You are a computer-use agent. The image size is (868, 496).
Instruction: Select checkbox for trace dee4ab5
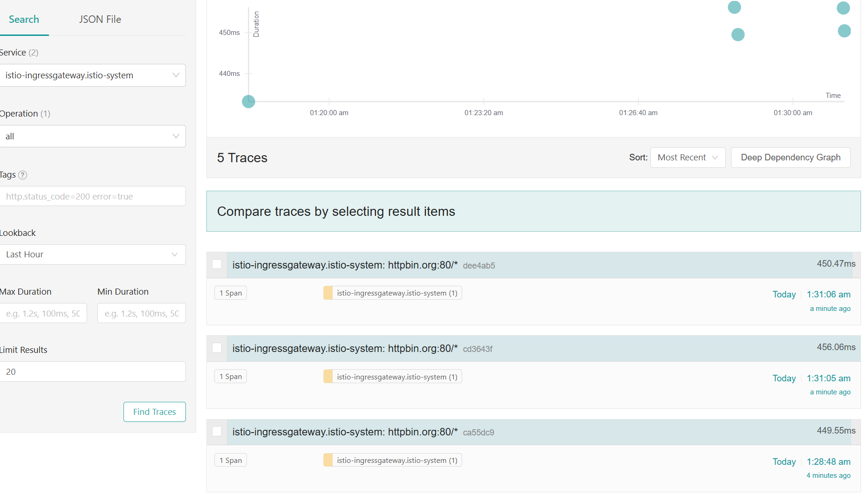[x=217, y=264]
